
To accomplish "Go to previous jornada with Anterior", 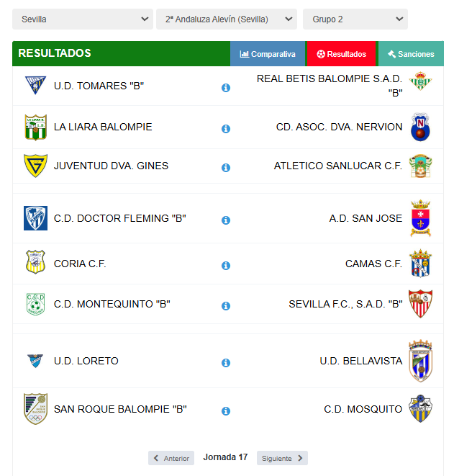I will click(x=171, y=458).
